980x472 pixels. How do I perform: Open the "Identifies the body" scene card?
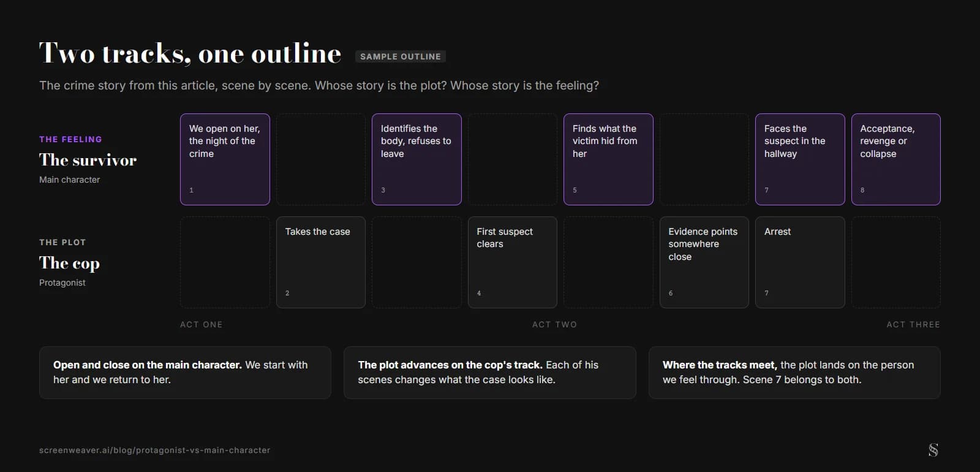[417, 159]
